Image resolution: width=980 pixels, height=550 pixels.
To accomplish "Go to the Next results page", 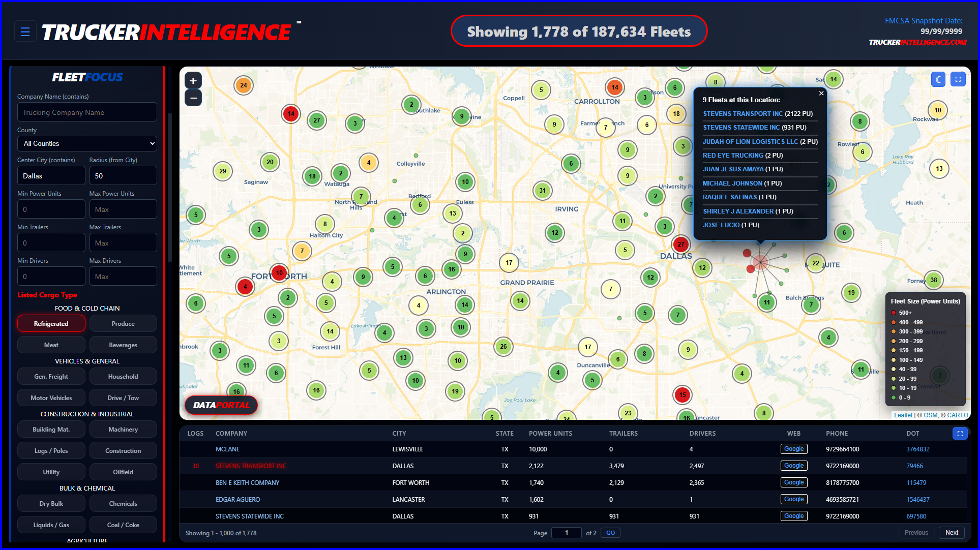I will (951, 532).
